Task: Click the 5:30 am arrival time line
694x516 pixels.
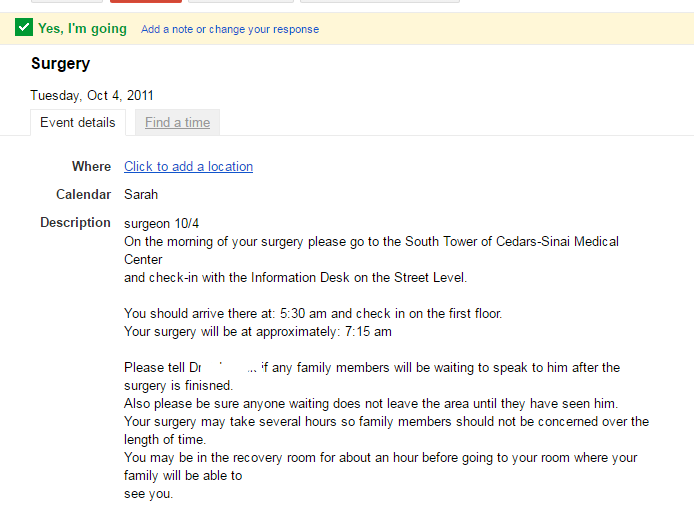Action: (313, 313)
